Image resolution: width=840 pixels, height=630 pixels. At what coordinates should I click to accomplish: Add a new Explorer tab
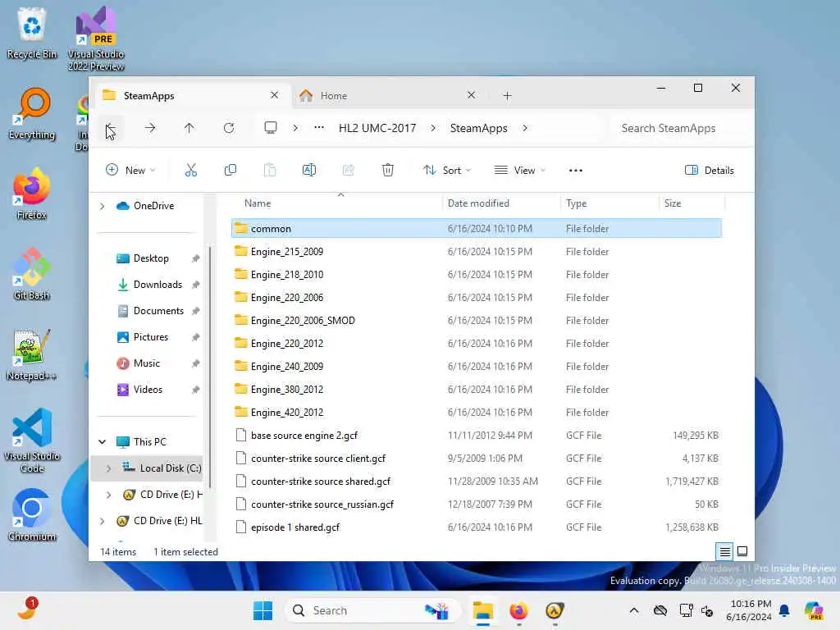pos(507,96)
